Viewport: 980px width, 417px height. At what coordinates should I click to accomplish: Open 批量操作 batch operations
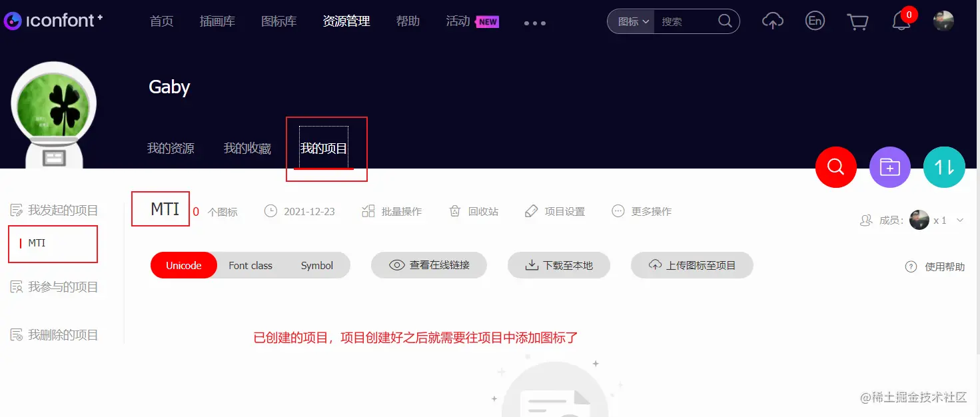[x=402, y=212]
